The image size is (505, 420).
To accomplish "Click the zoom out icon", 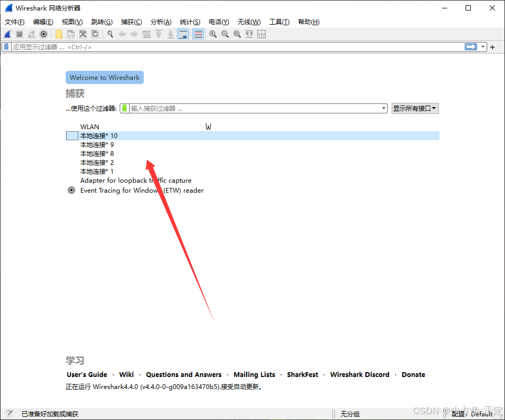I will (225, 34).
